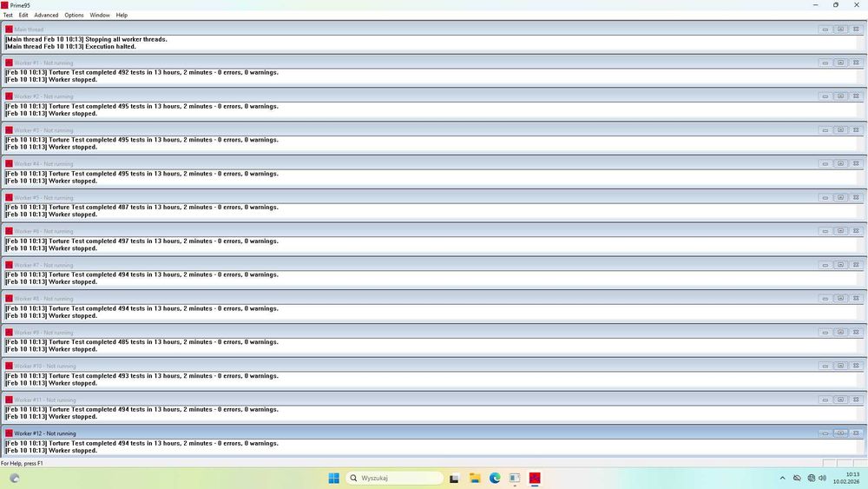Click the Prime95 taskbar icon

pyautogui.click(x=535, y=478)
